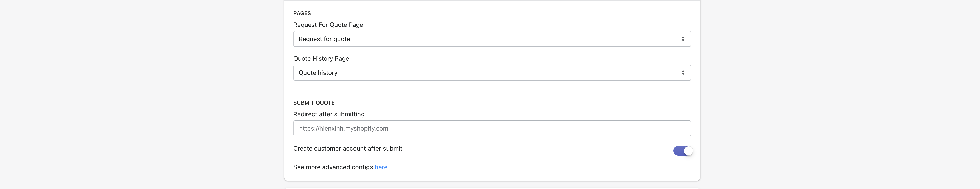Select the PAGES section heading

tap(302, 13)
